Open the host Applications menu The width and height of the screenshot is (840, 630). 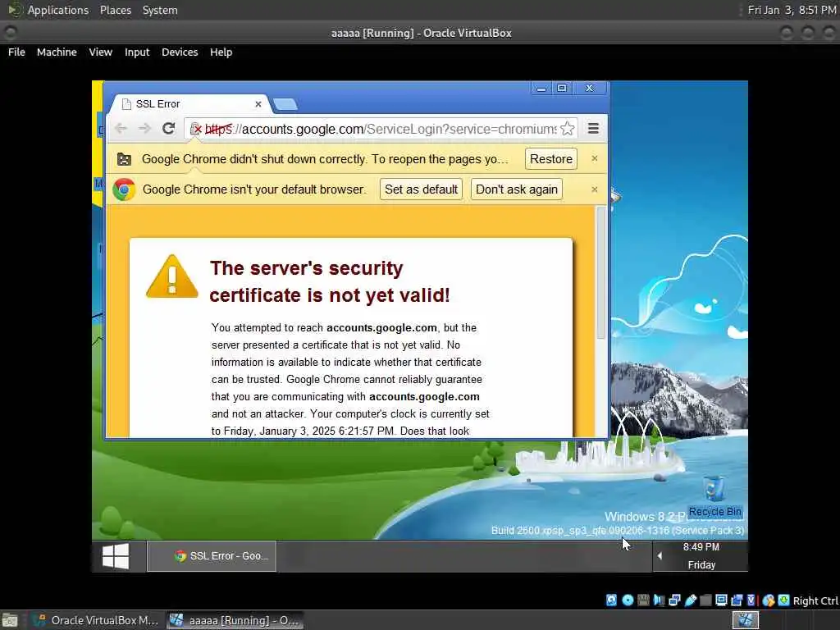(x=58, y=10)
